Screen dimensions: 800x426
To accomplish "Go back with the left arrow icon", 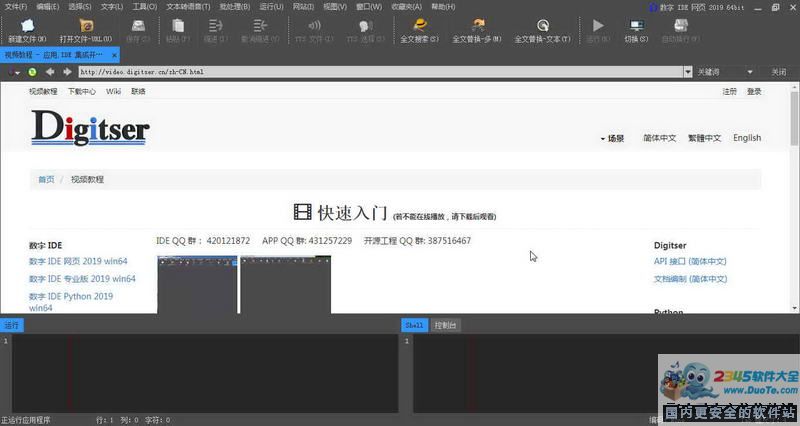I will [x=49, y=72].
